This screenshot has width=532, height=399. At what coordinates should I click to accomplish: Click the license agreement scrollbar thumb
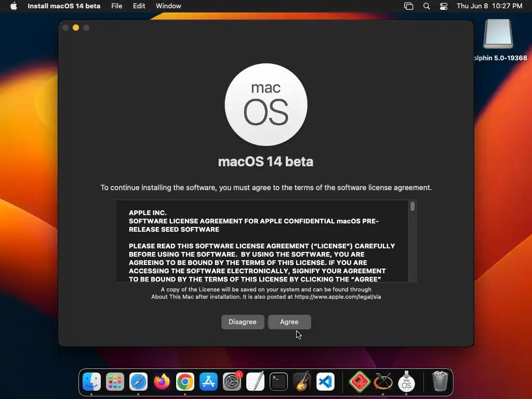413,206
